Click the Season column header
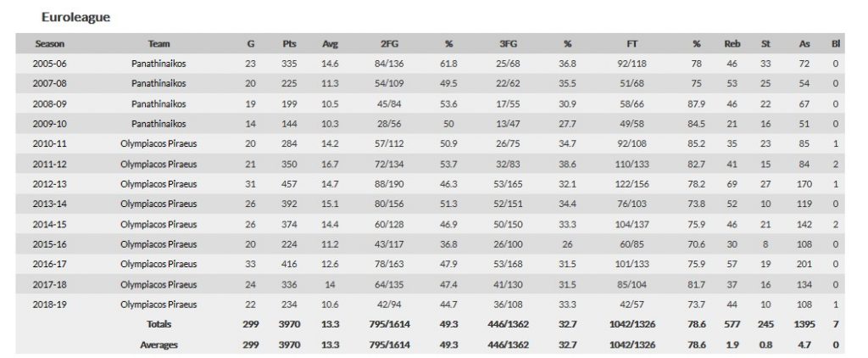 [50, 44]
